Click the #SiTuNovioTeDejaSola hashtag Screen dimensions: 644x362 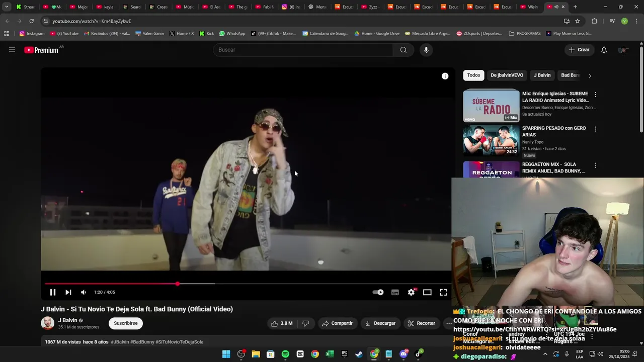[x=180, y=342]
